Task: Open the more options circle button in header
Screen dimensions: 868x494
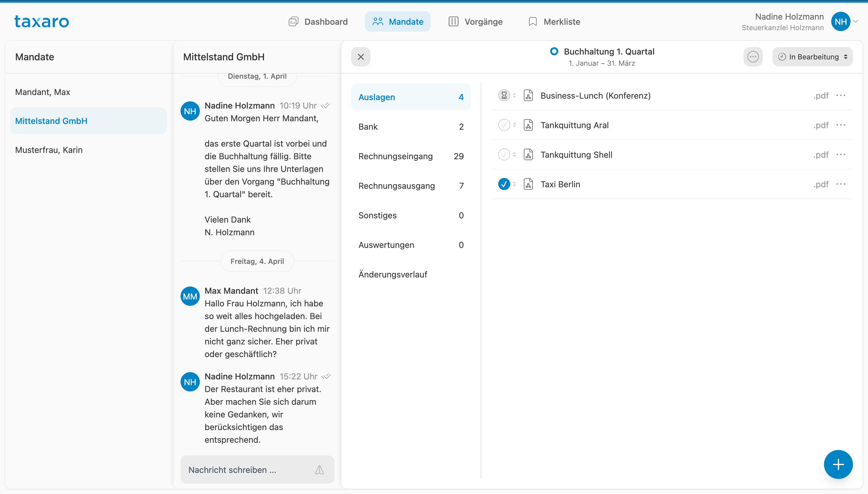Action: pos(753,57)
